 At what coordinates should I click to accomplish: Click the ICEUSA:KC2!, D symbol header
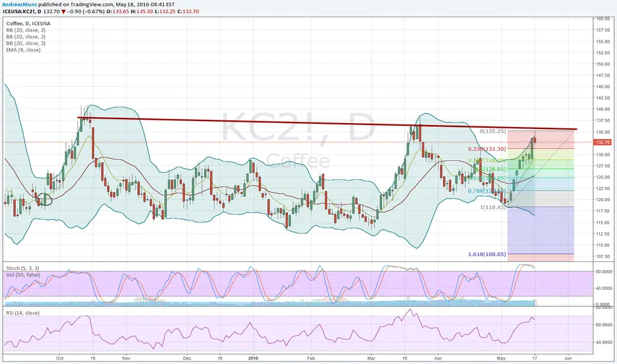click(x=22, y=11)
